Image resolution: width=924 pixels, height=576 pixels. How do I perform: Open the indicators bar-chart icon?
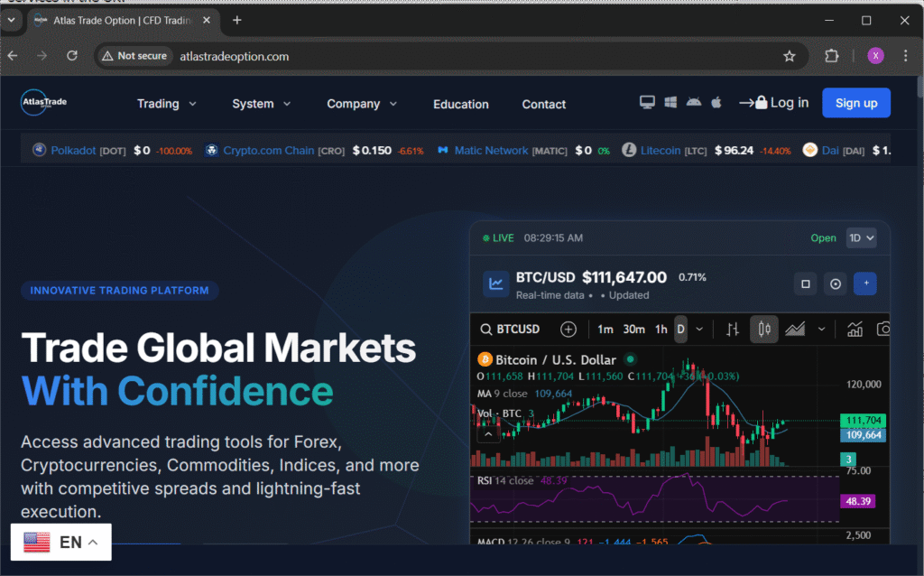pyautogui.click(x=855, y=330)
